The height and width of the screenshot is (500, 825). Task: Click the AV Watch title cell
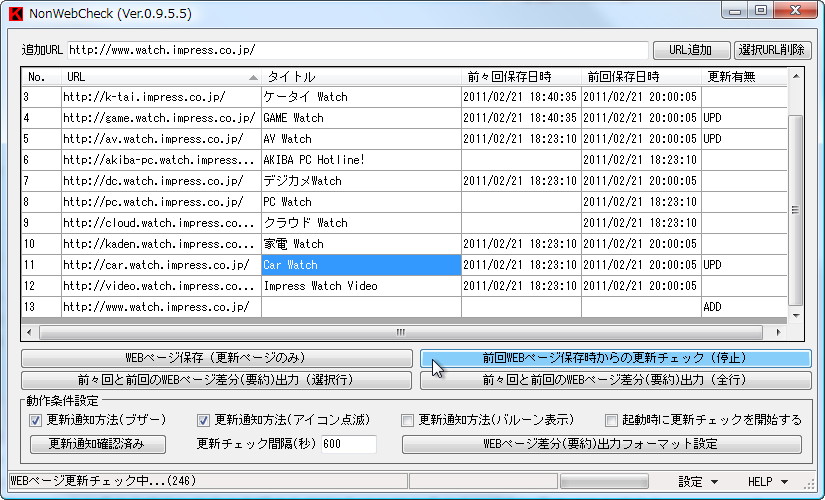[361, 139]
